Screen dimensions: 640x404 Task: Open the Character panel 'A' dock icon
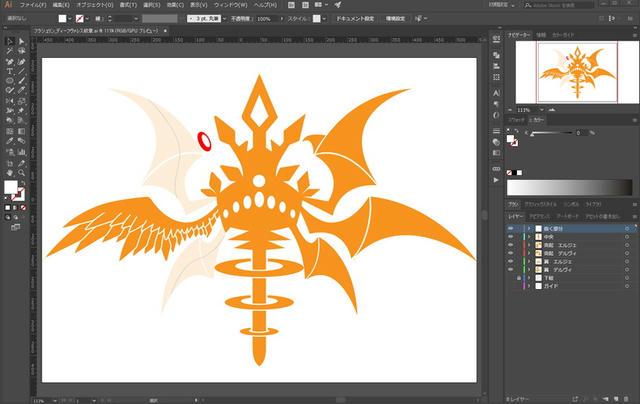(496, 93)
